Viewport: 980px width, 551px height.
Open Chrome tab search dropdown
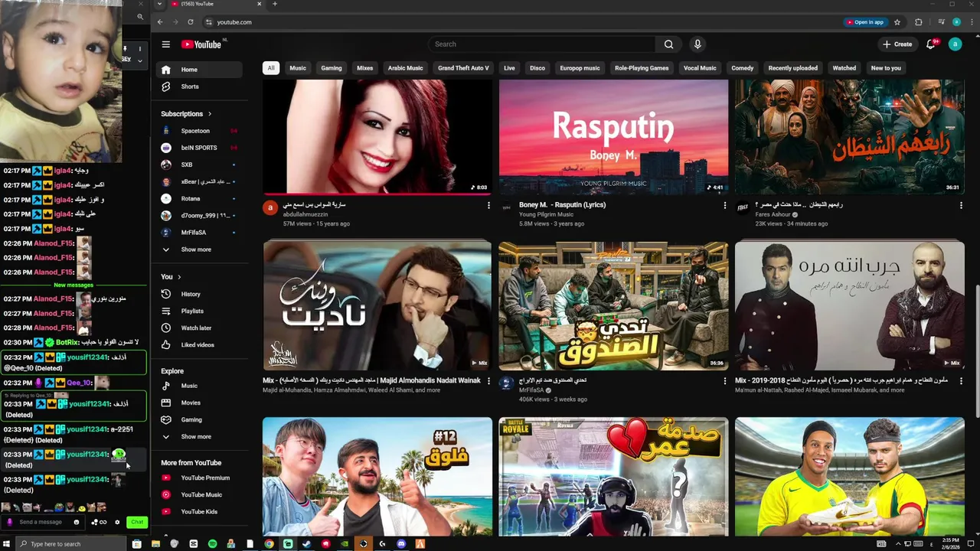tap(159, 4)
